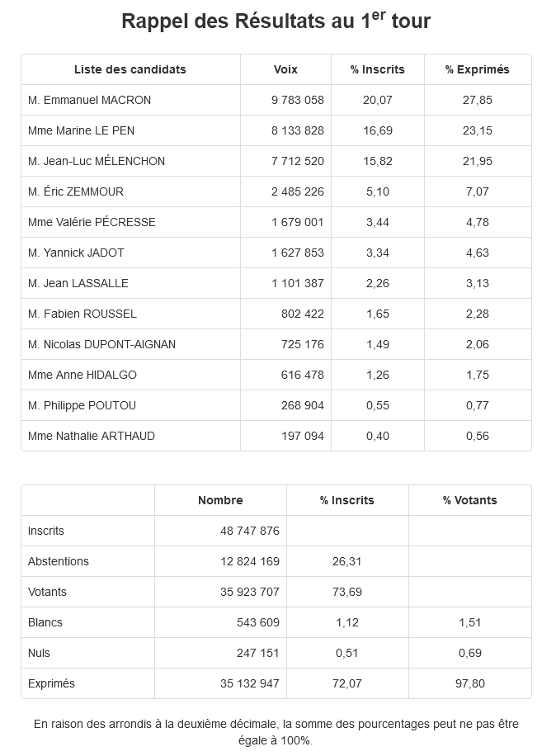Click the 'Liste des candidats' column header
556x756 pixels.
click(x=130, y=69)
